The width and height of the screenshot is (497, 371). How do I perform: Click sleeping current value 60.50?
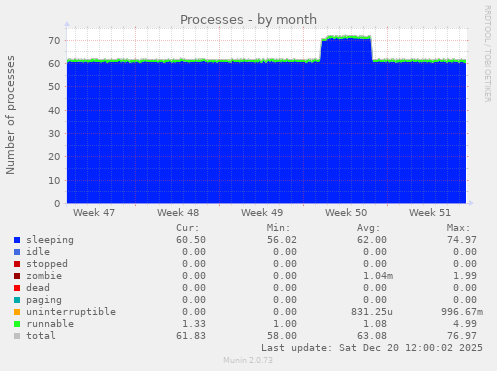pos(191,240)
